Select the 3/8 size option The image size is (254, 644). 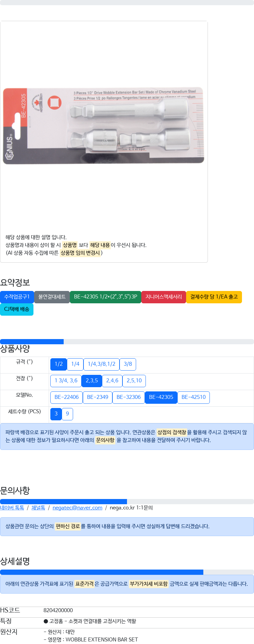128,364
